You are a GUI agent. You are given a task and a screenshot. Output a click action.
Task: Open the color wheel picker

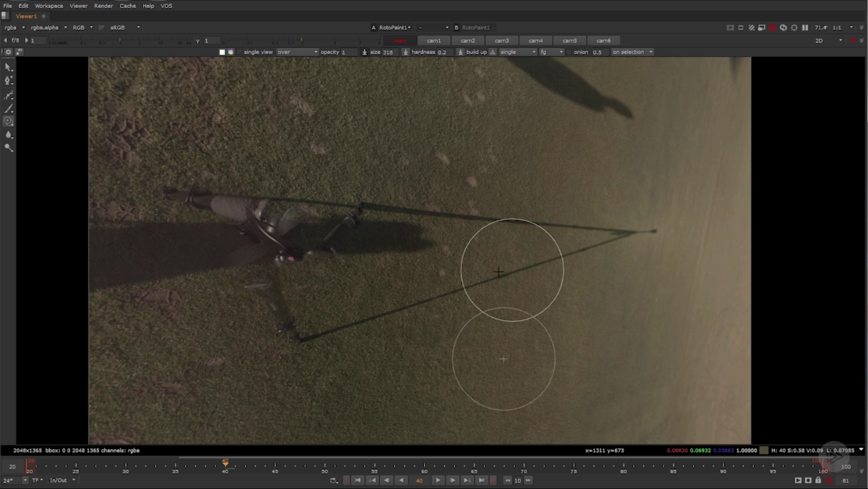231,52
